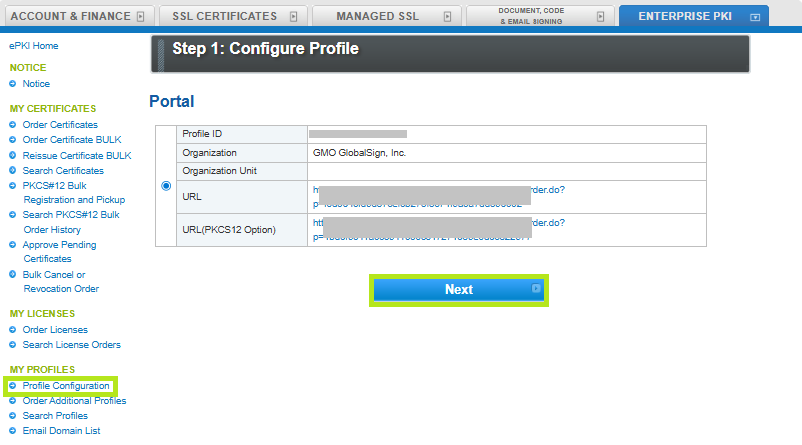802x445 pixels.
Task: Open Reissue Certificate BULK page
Action: tap(76, 155)
